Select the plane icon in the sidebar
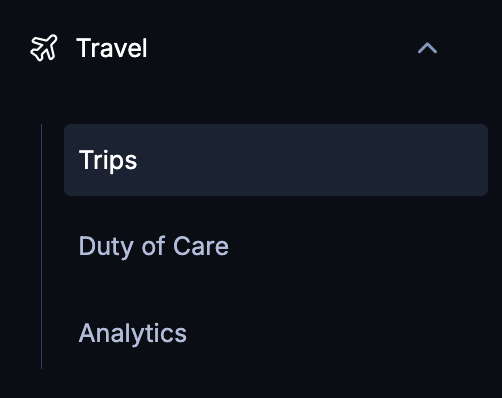 tap(44, 48)
